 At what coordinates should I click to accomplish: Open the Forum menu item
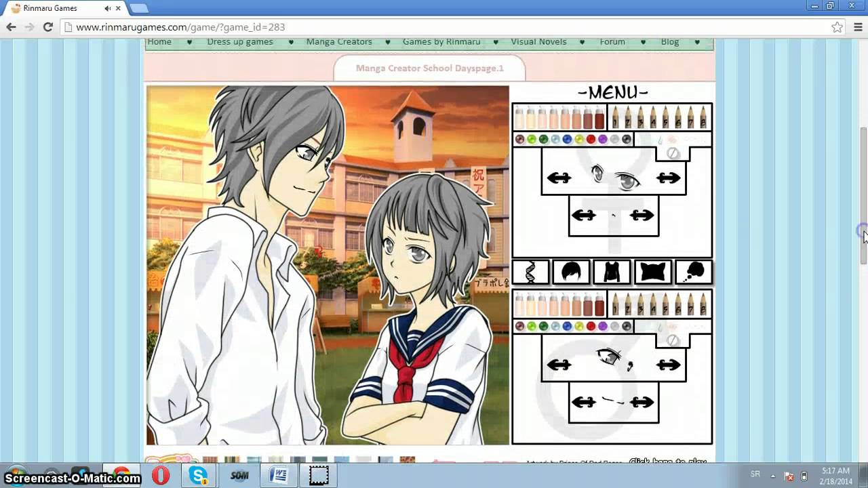click(612, 42)
